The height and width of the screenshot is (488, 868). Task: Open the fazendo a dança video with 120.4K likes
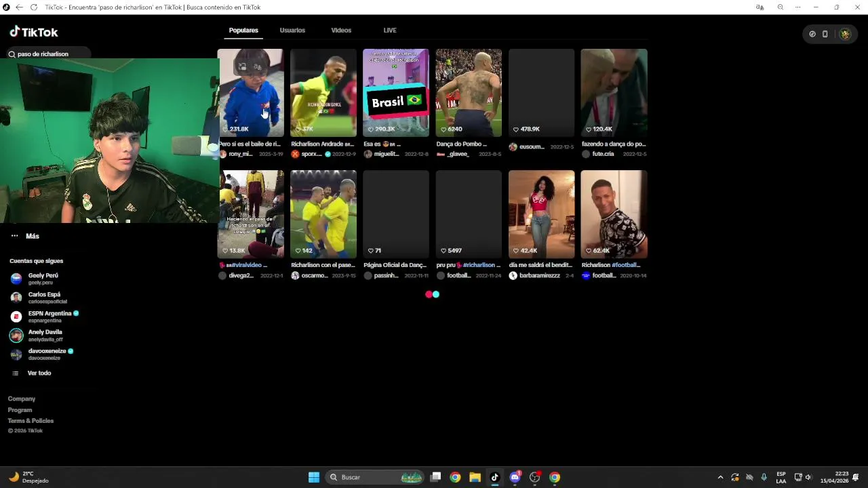(x=614, y=92)
